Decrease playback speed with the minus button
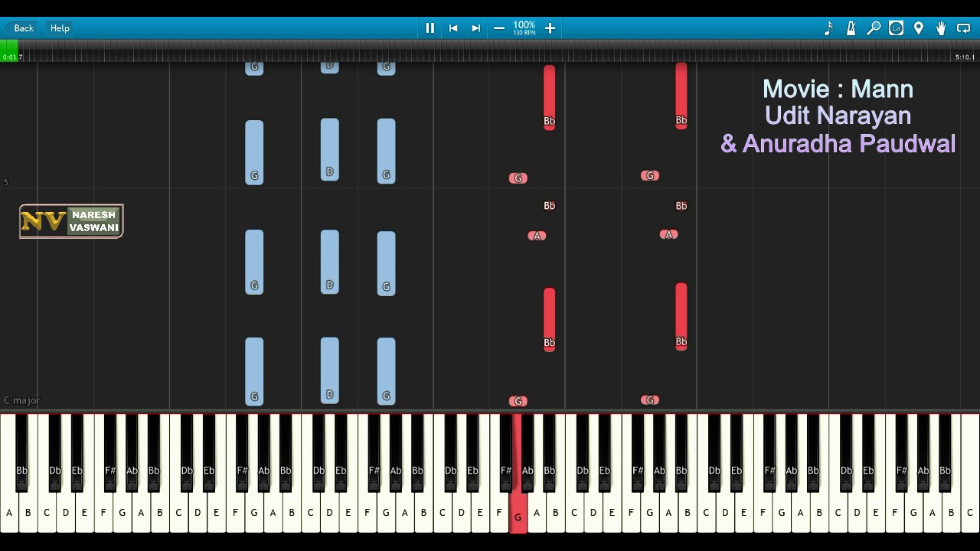Viewport: 980px width, 551px height. pyautogui.click(x=499, y=28)
